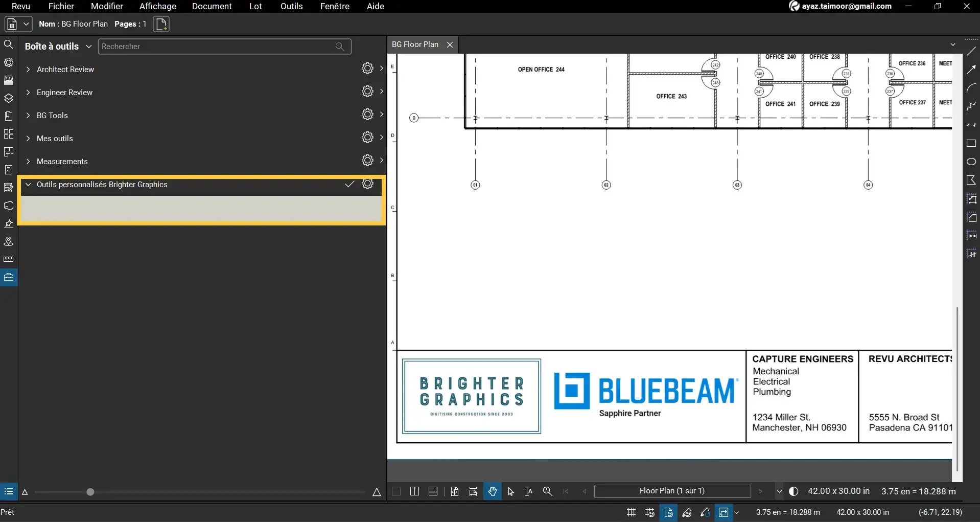Expand the Engineer Review tool set
980x522 pixels.
[x=29, y=93]
